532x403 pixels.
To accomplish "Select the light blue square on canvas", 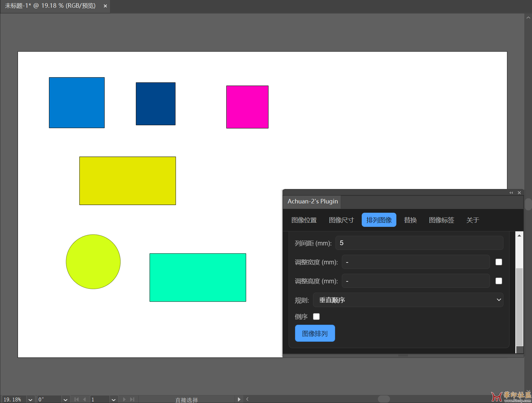I will (77, 103).
